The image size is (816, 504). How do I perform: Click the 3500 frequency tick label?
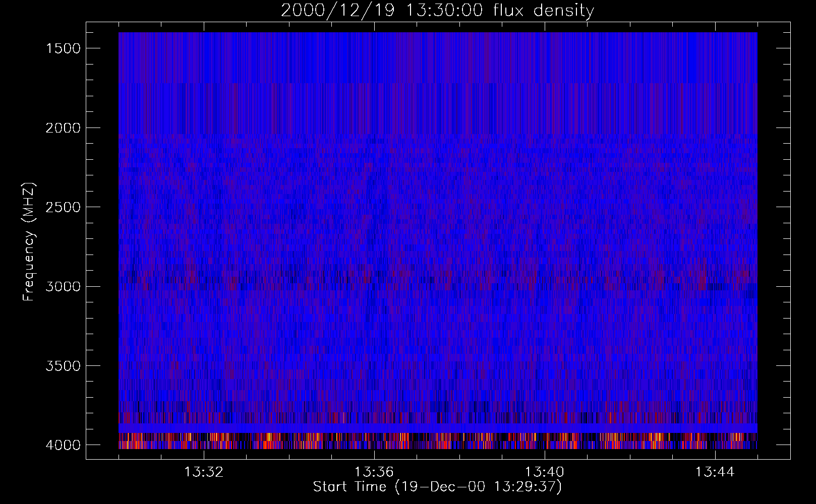tap(63, 366)
